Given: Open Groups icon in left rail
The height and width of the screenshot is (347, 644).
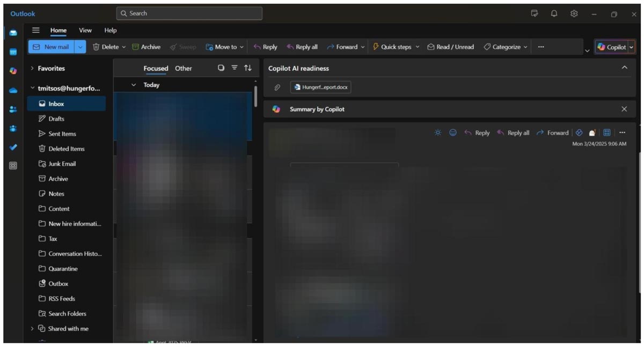Looking at the screenshot, I should (x=13, y=128).
